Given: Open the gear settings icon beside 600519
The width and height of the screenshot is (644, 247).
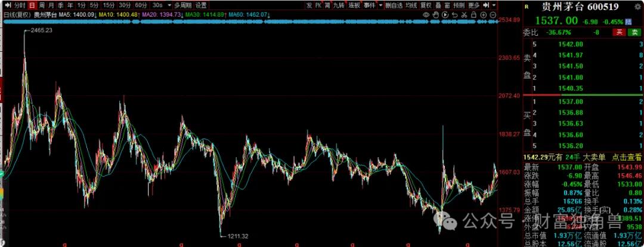Looking at the screenshot, I should [638, 7].
